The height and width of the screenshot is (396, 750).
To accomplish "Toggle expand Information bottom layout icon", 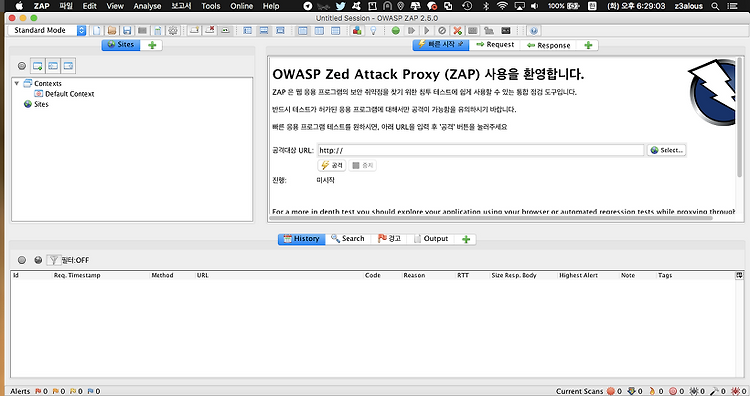I will coord(264,31).
